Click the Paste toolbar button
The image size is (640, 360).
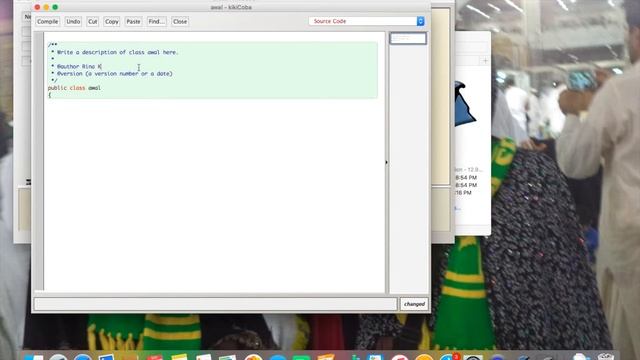coord(133,22)
